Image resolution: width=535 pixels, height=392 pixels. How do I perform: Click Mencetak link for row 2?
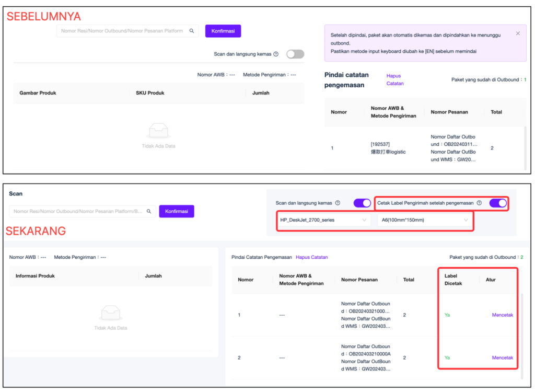[x=502, y=358]
